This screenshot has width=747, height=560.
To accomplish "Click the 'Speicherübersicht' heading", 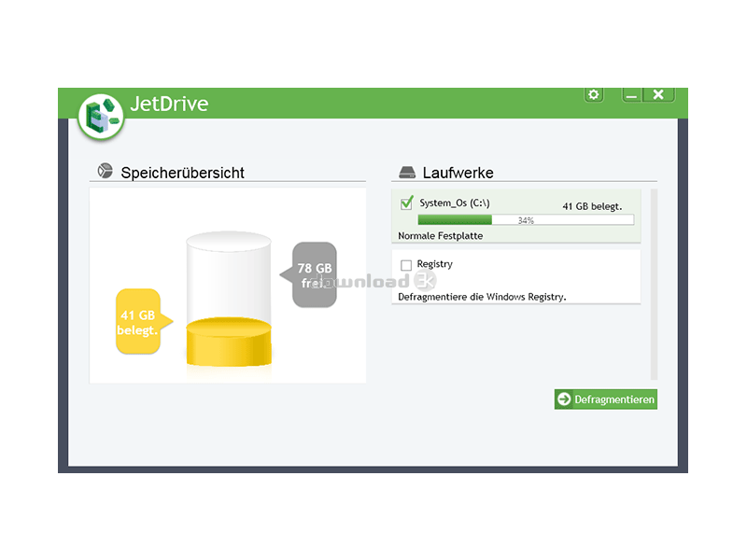I will 182,173.
